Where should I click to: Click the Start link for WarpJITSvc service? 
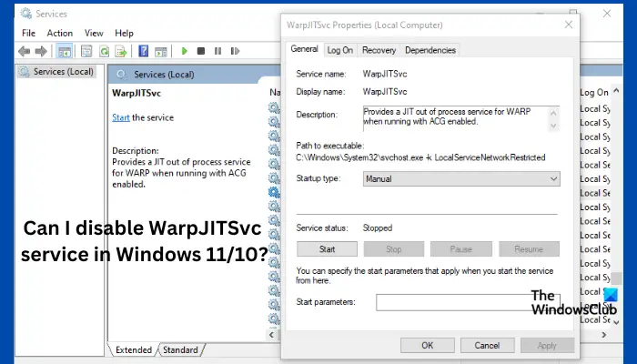pos(121,117)
